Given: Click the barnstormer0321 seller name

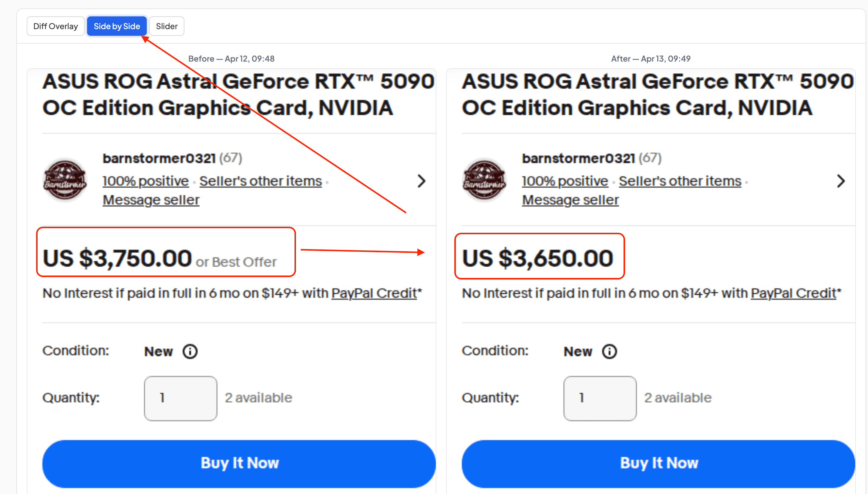Looking at the screenshot, I should [x=159, y=157].
